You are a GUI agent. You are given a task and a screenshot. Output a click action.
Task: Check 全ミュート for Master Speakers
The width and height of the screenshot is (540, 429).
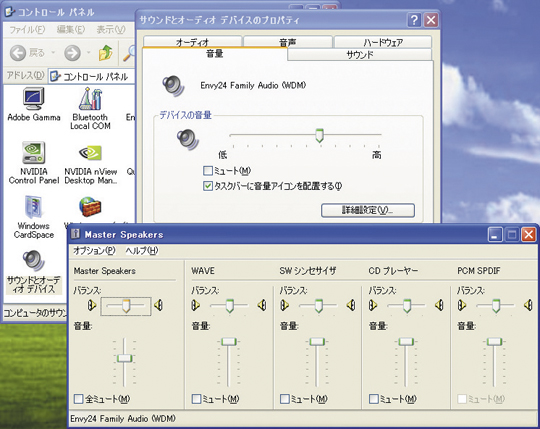pyautogui.click(x=79, y=399)
